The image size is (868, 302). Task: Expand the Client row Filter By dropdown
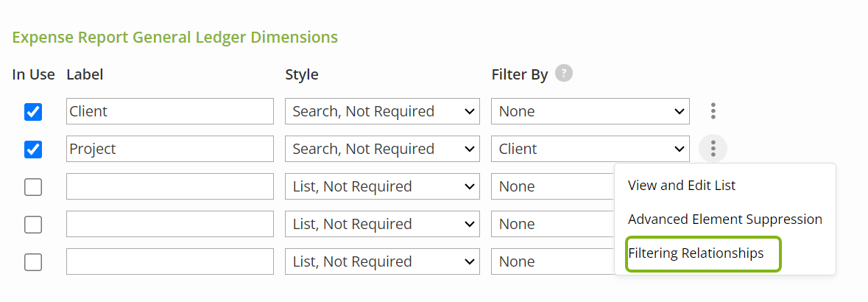(x=590, y=111)
